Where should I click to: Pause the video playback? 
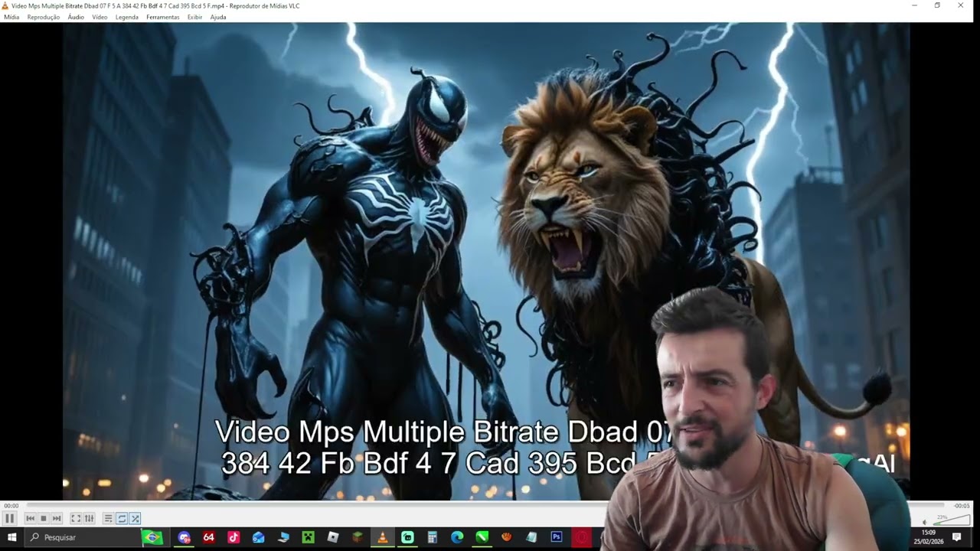[9, 519]
